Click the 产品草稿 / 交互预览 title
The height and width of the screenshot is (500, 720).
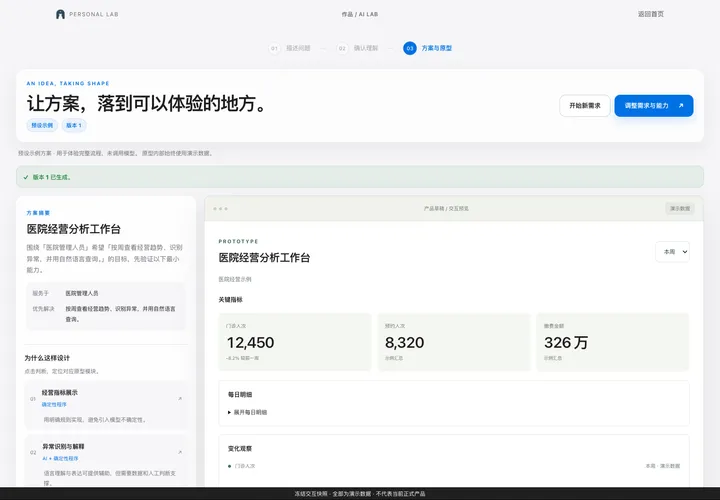coord(446,208)
